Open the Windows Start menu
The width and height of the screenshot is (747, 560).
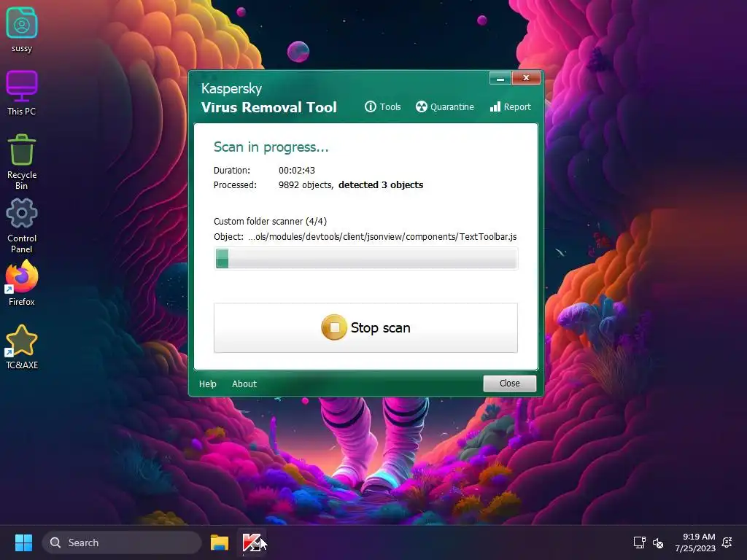coord(23,542)
